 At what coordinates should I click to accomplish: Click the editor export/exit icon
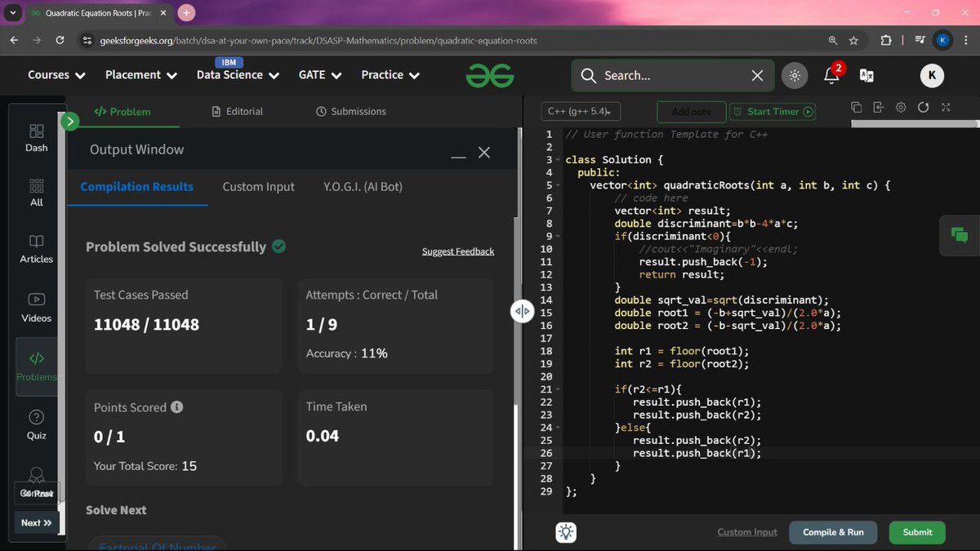coord(879,108)
